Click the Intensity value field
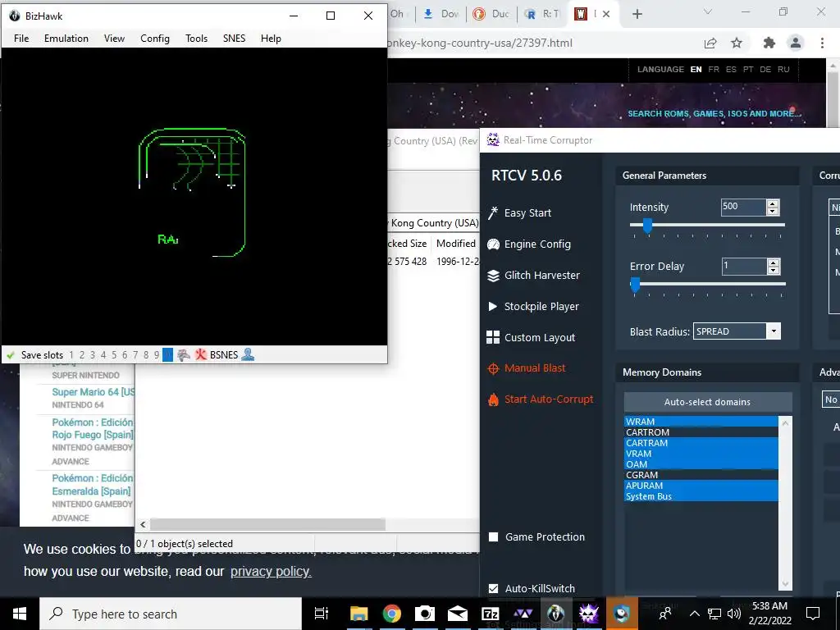 (743, 207)
